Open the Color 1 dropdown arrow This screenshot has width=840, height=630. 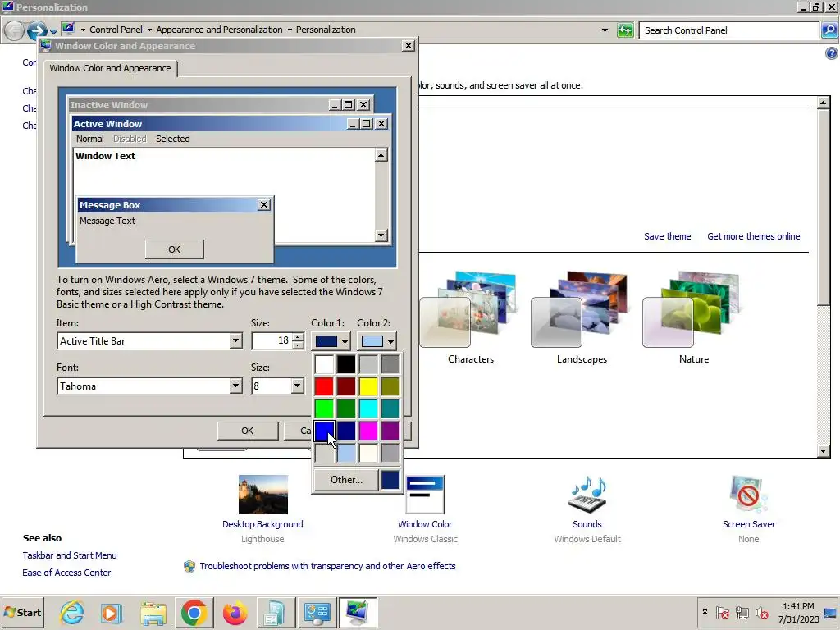coord(345,341)
